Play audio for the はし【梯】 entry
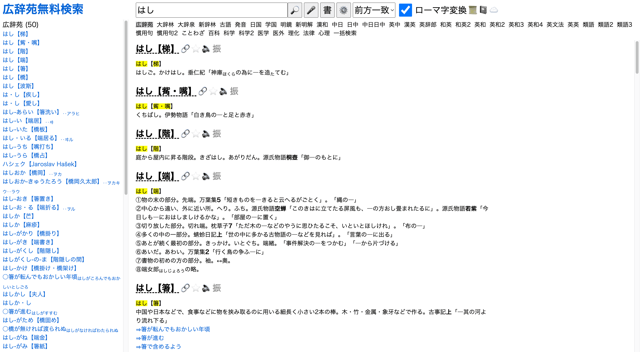 click(206, 49)
